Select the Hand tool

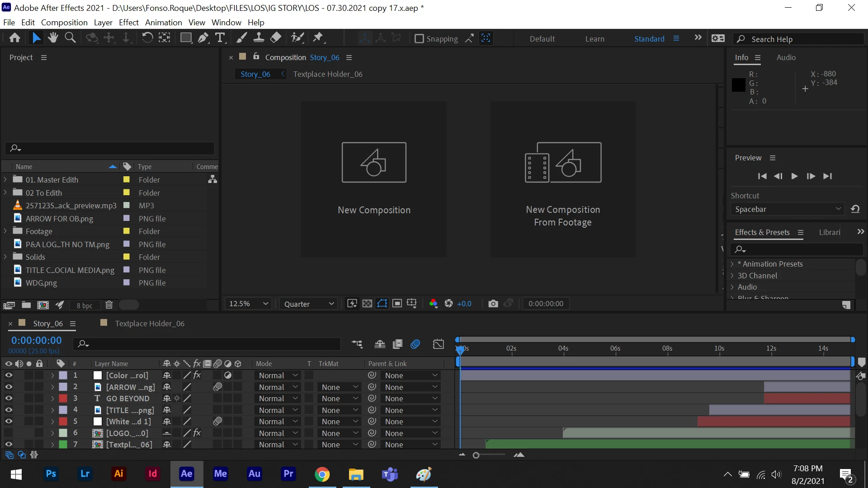53,38
